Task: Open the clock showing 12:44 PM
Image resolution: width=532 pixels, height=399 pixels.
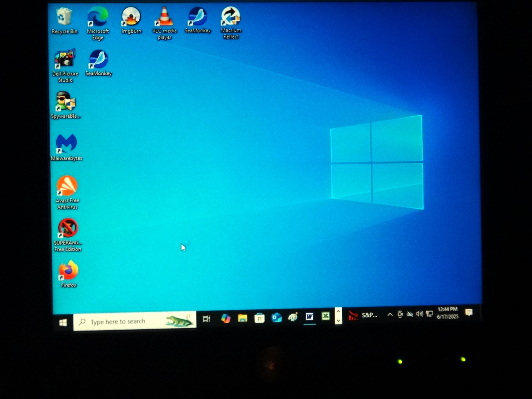Action: click(x=448, y=313)
